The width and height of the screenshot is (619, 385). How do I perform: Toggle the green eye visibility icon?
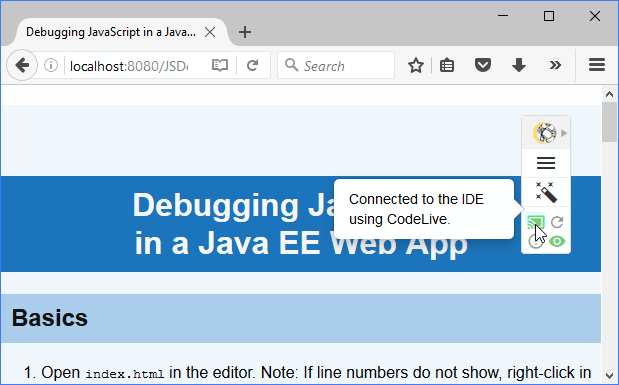pos(557,241)
